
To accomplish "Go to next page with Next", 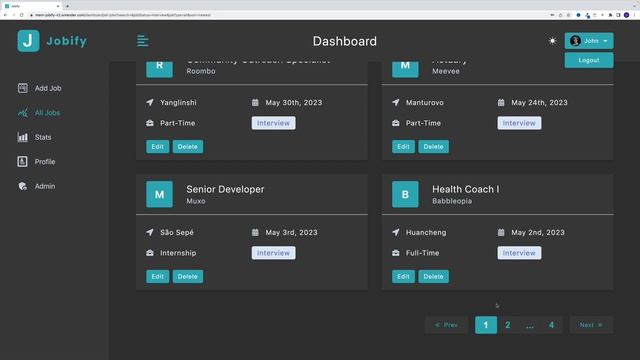I will (x=591, y=325).
